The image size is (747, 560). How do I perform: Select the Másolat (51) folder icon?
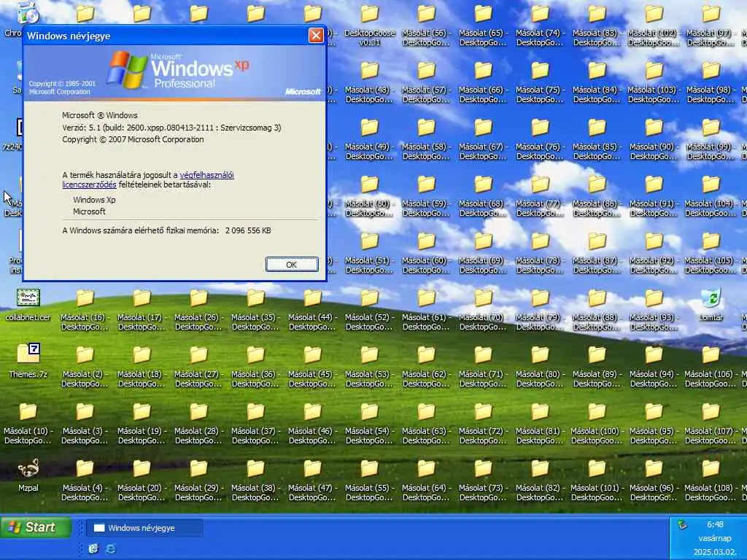tap(370, 241)
